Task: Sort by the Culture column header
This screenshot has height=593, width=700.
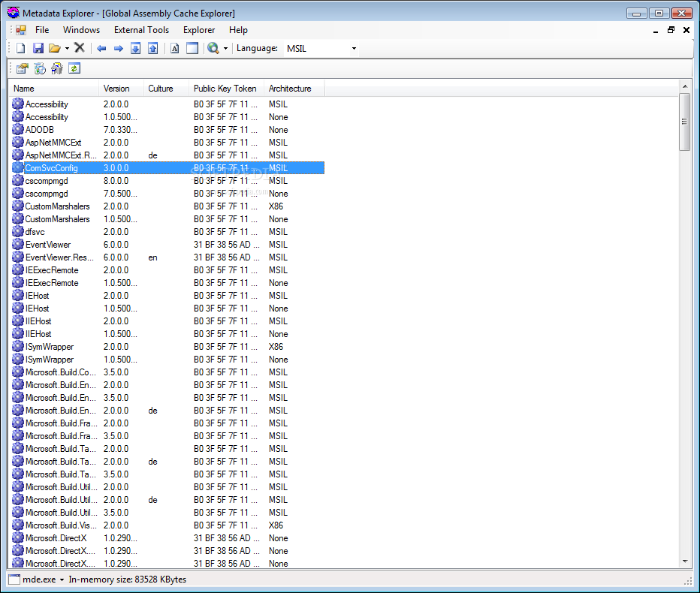Action: [x=166, y=89]
